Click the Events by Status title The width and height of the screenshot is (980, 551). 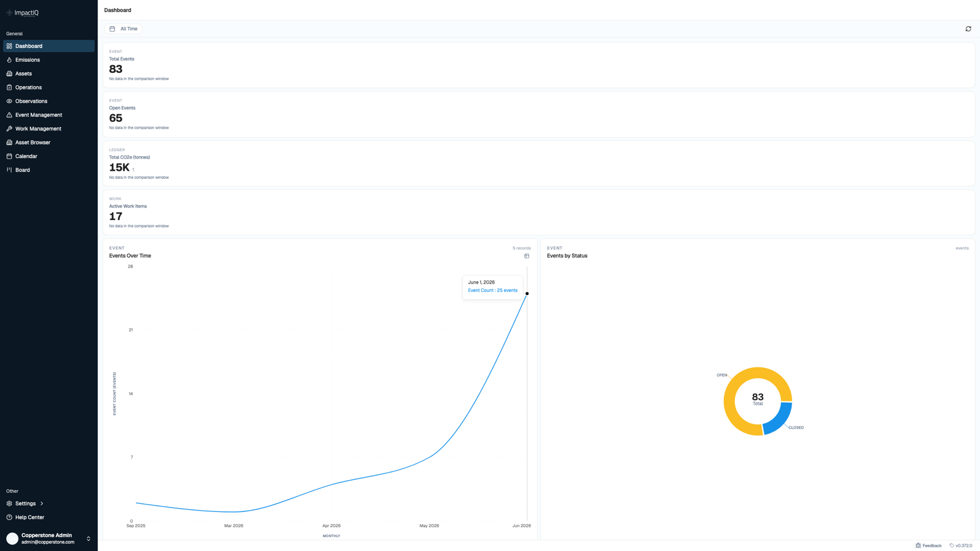point(567,256)
